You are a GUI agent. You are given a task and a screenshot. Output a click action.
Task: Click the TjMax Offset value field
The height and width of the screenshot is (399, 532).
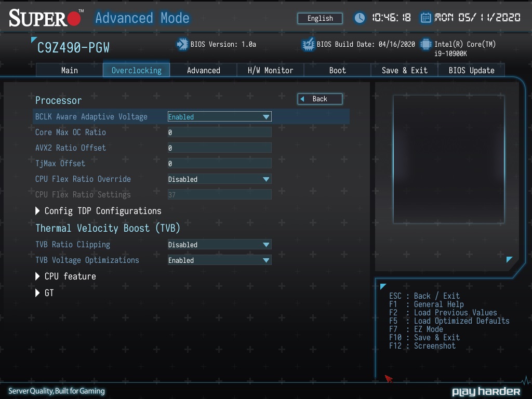(219, 164)
